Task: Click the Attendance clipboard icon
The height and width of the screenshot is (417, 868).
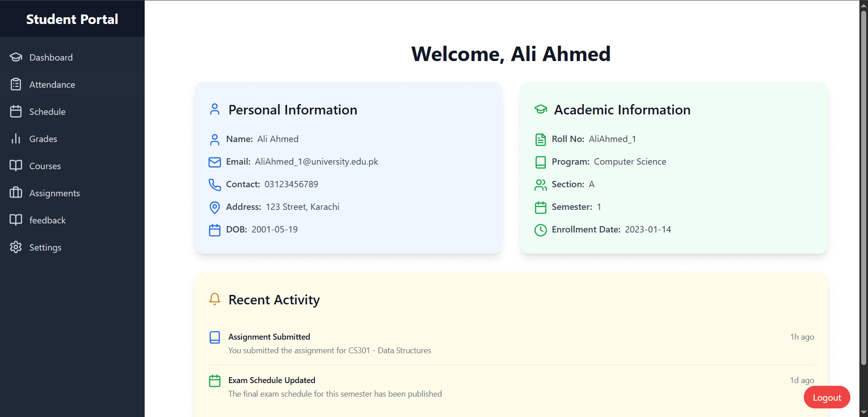Action: tap(16, 85)
